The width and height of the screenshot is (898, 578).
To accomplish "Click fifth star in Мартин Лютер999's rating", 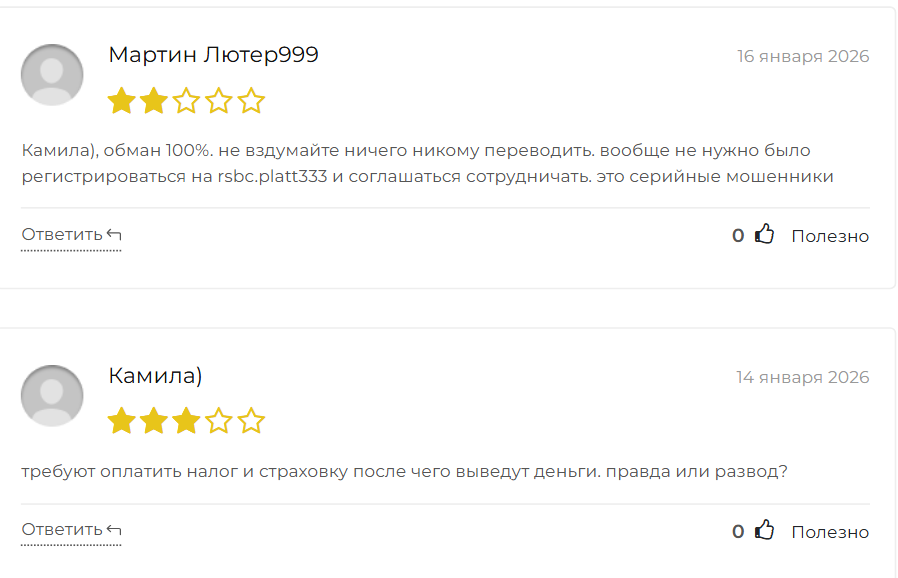I will [x=251, y=101].
